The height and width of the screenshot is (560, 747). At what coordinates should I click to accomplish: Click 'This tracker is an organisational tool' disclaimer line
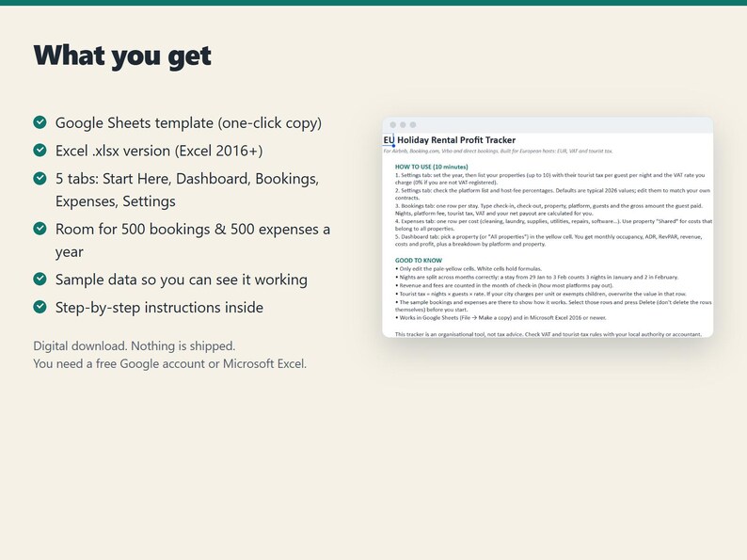548,334
